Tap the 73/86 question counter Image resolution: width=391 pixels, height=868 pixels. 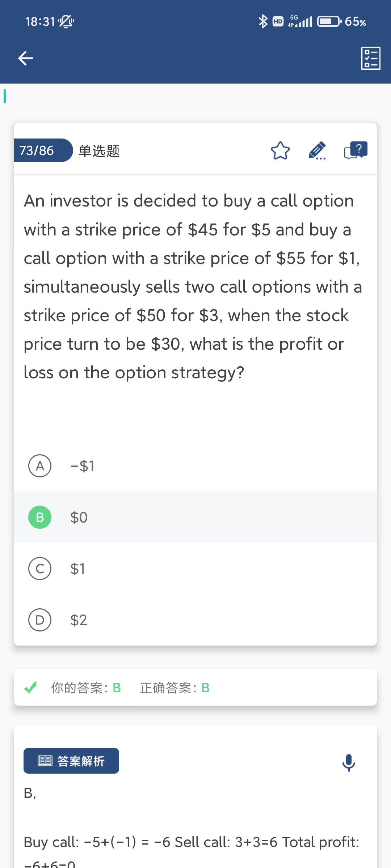click(37, 150)
